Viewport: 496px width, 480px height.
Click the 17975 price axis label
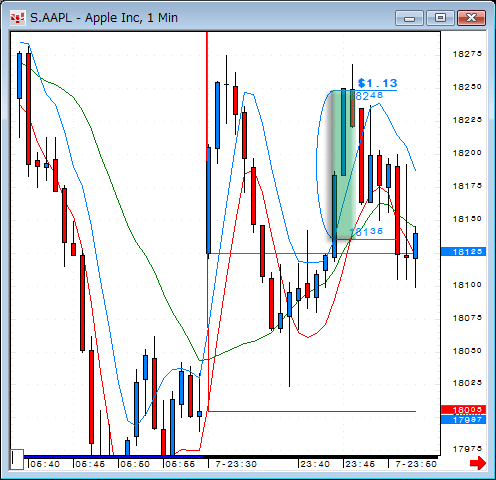coord(467,449)
